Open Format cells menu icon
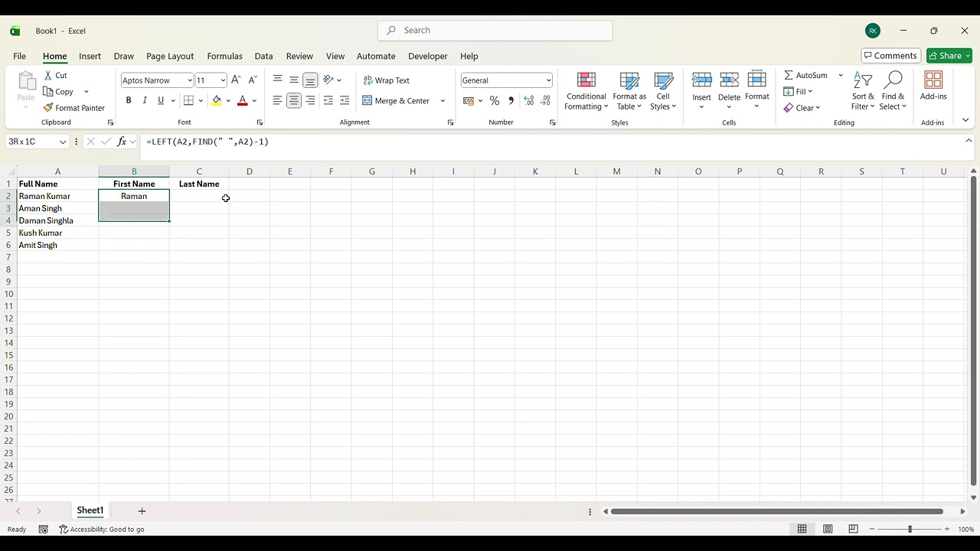 pos(757,80)
